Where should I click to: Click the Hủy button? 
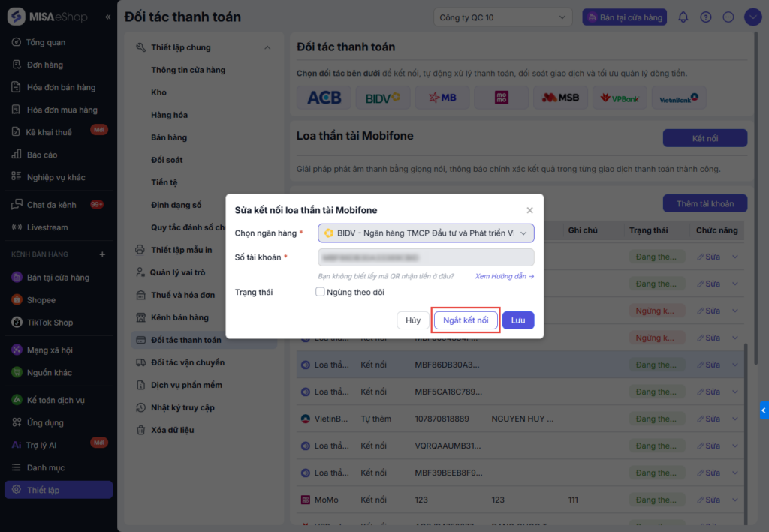(413, 320)
